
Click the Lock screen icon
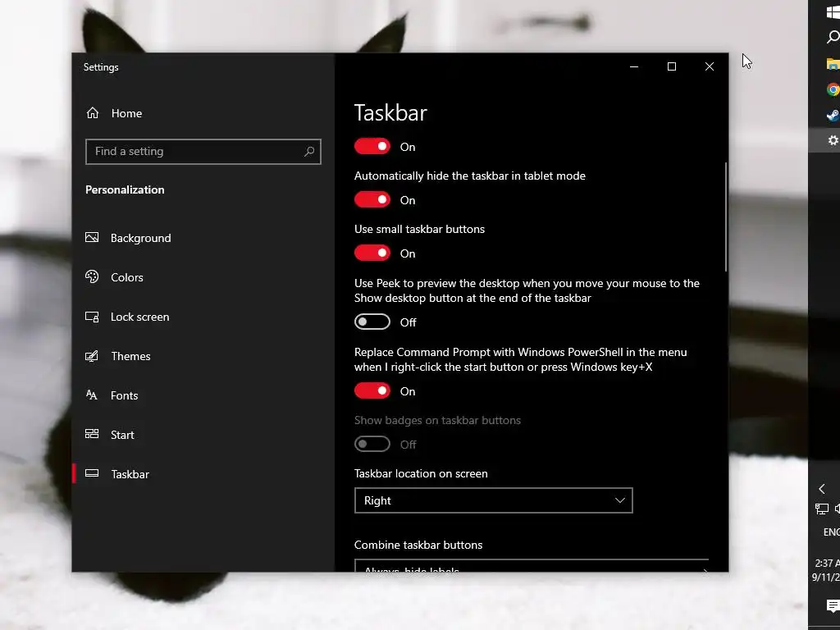pyautogui.click(x=92, y=317)
